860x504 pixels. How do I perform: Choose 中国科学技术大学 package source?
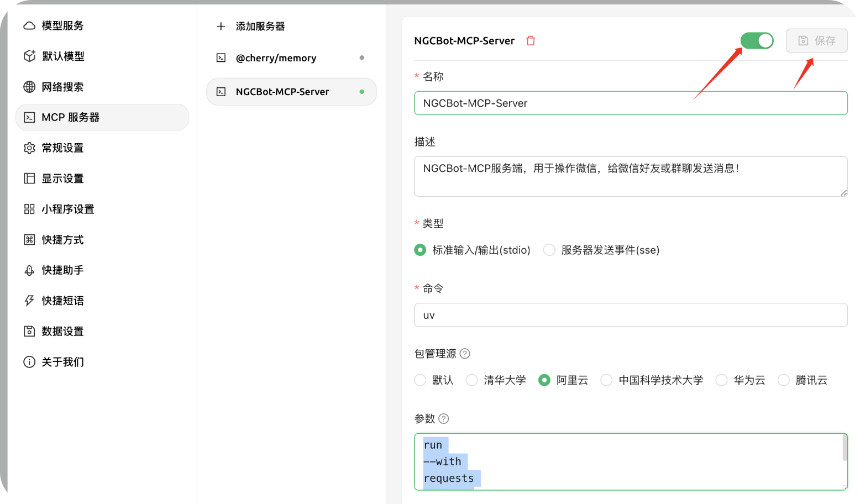click(652, 380)
